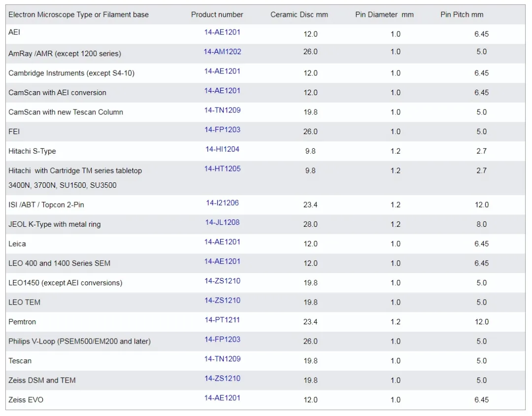
Task: Select ceramic disc 12.0 in Leica row
Action: pos(310,244)
